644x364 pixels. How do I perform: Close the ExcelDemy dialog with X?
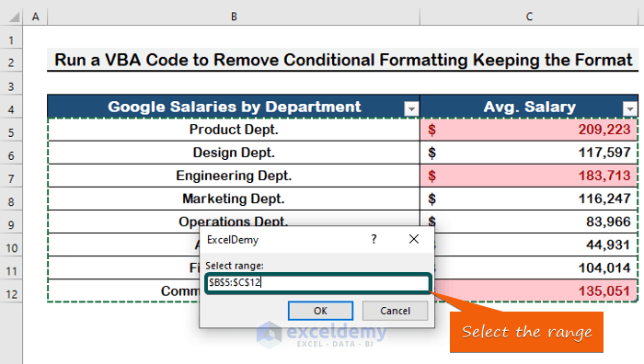(414, 239)
